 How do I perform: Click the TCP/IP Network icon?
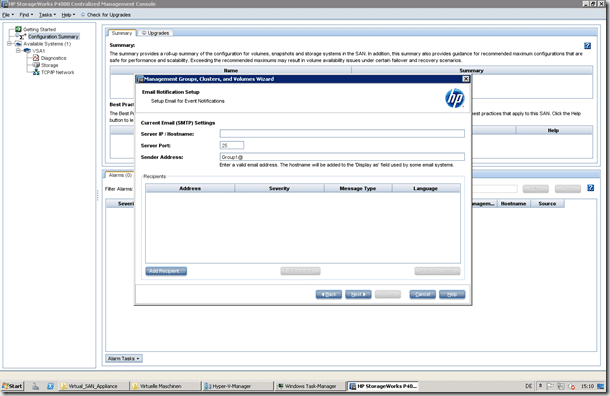36,72
